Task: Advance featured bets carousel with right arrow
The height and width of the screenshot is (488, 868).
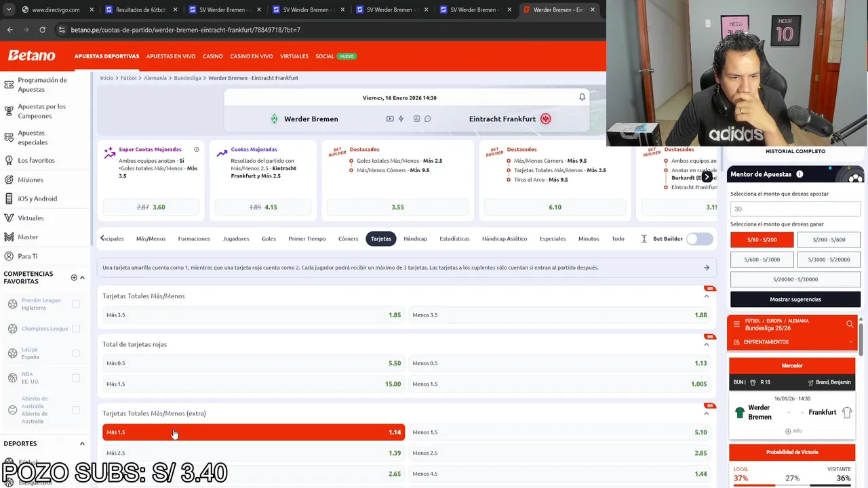Action: click(707, 177)
